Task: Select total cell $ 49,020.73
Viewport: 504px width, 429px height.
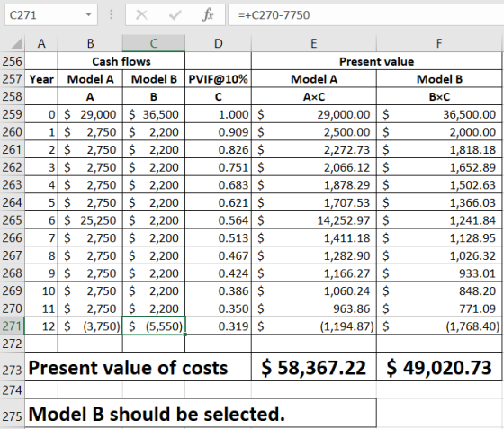Action: click(439, 367)
